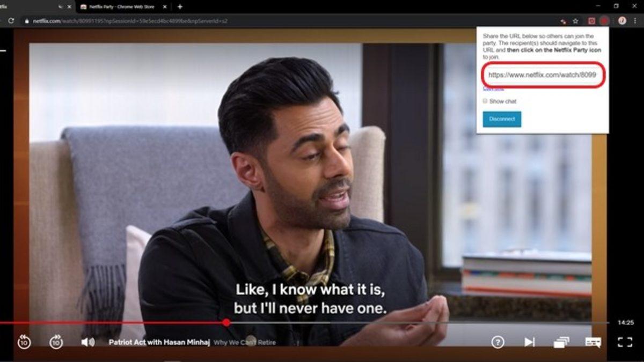
Task: Rewind the video 10 seconds
Action: pos(24,342)
